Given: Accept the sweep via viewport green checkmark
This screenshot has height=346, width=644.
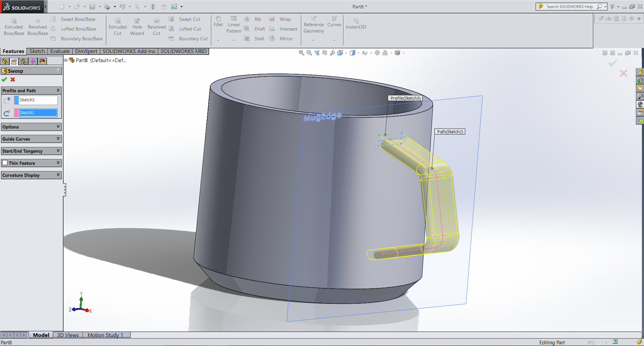Looking at the screenshot, I should click(613, 63).
